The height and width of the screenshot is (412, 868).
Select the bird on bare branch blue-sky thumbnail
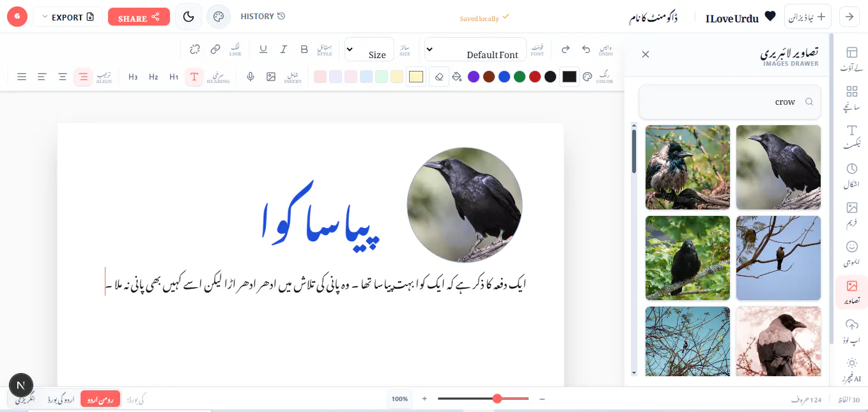coord(779,258)
